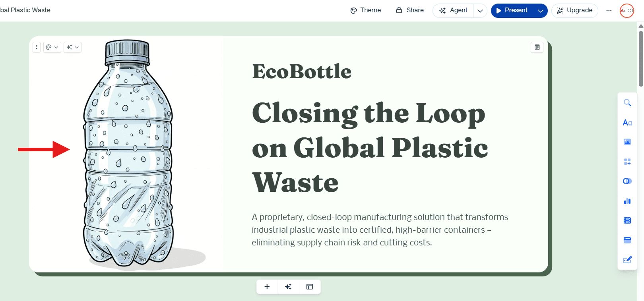Viewport: 644px width, 301px height.
Task: Click the proprietary closed-loop description paragraph
Action: click(380, 230)
